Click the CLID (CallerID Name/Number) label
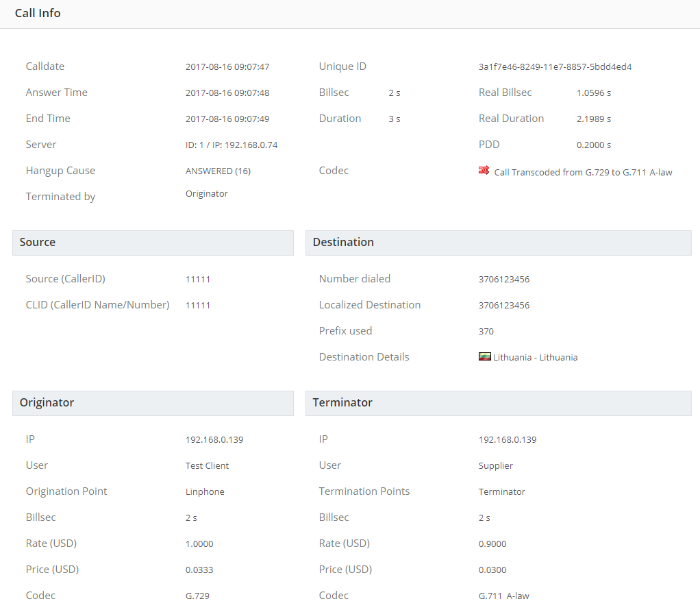Screen dimensions: 700x610 [x=98, y=305]
